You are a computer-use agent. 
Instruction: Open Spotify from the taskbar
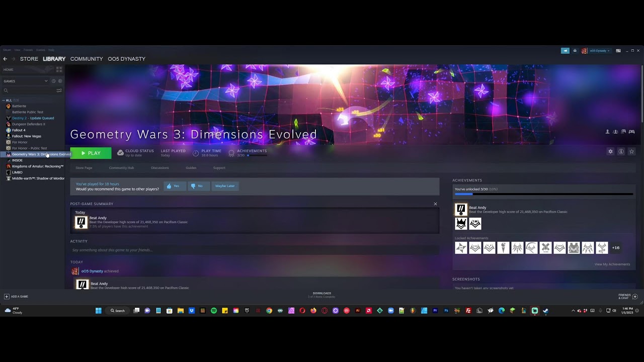click(214, 311)
